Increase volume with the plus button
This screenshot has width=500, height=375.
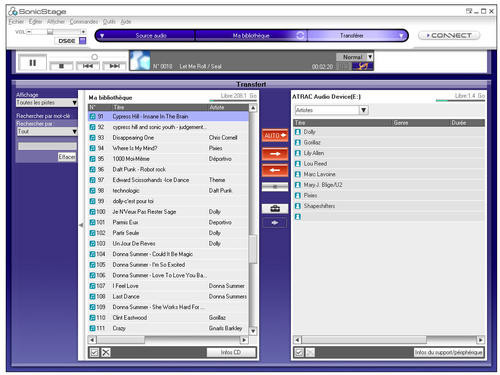83,32
